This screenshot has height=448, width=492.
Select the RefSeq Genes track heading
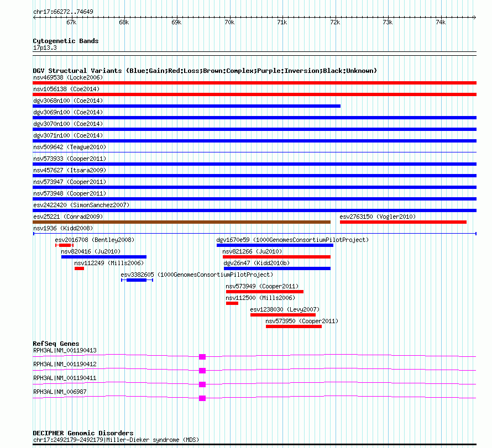click(56, 343)
